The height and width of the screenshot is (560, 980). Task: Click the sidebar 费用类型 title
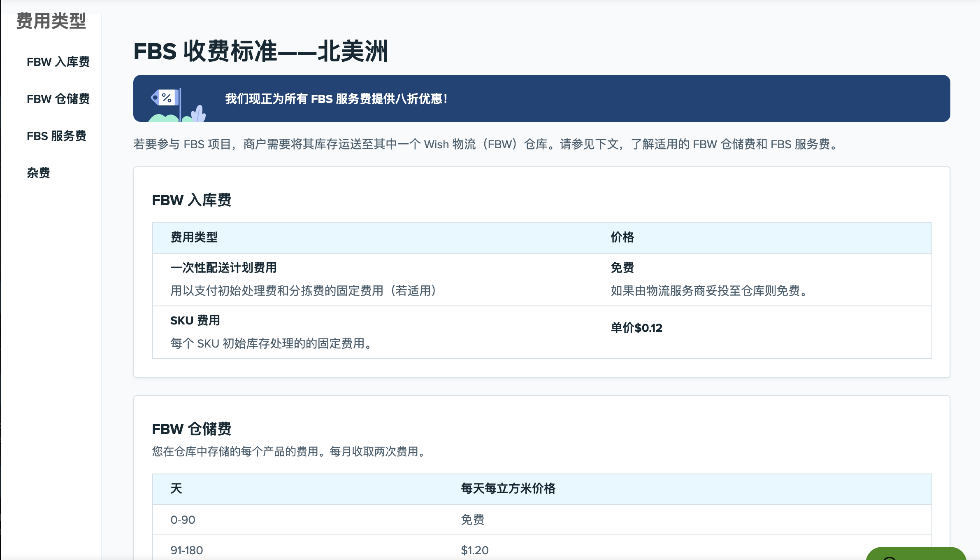click(x=51, y=21)
